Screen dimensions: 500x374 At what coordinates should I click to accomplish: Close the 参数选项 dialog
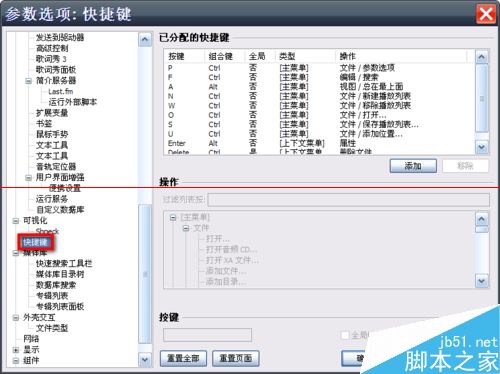tap(486, 14)
